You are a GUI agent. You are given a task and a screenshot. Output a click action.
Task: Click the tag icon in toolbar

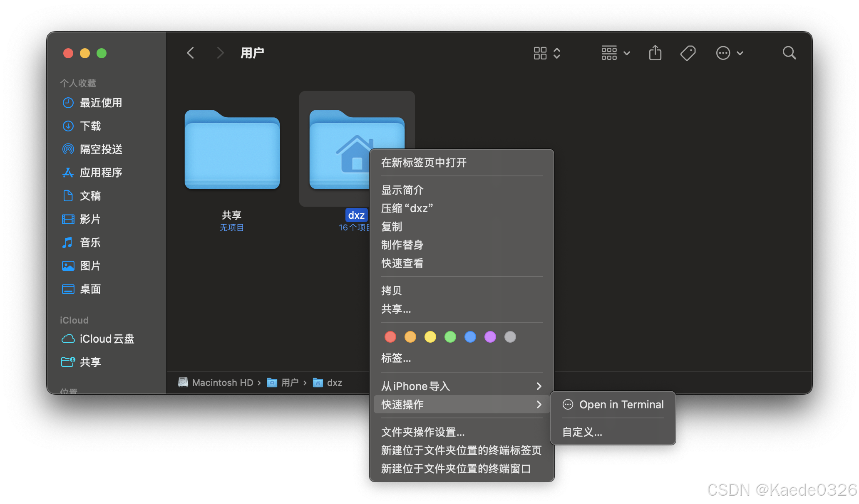click(x=688, y=53)
